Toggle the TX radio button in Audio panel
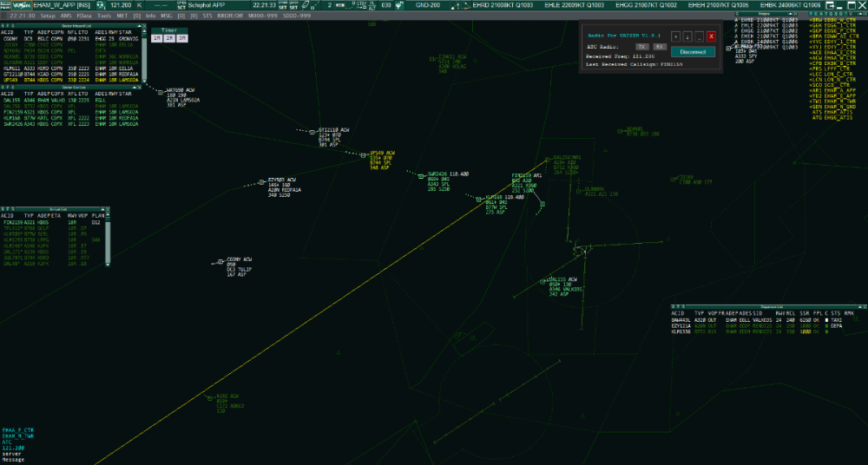 [641, 46]
